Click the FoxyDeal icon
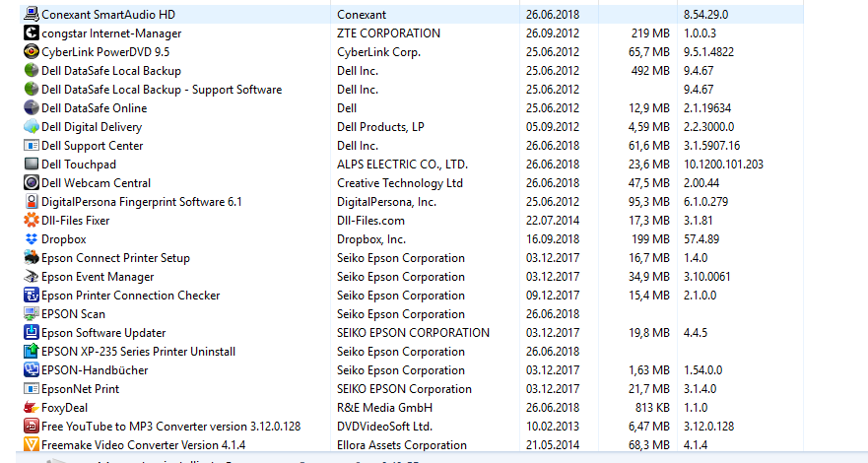Viewport: 868px width, 463px height. pos(32,408)
